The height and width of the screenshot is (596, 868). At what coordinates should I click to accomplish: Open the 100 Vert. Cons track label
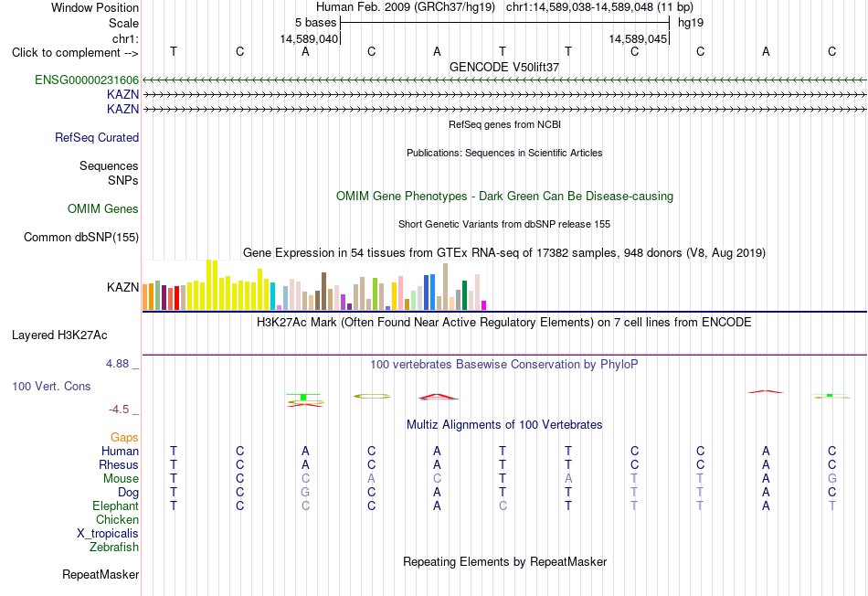51,386
